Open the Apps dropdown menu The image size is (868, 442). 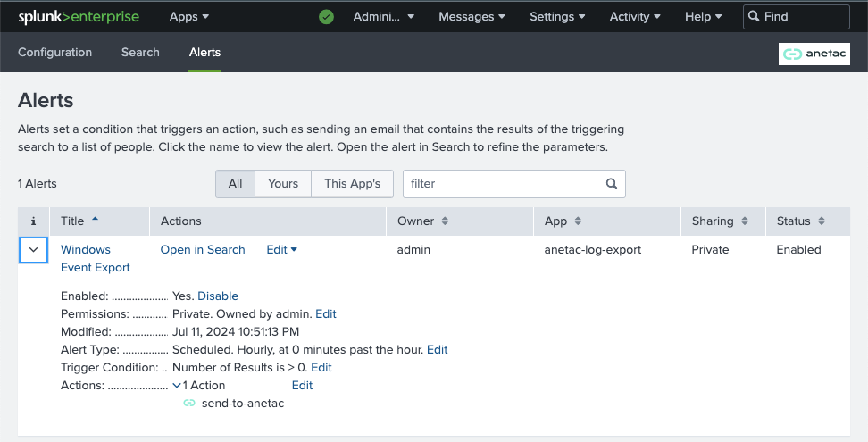tap(189, 17)
